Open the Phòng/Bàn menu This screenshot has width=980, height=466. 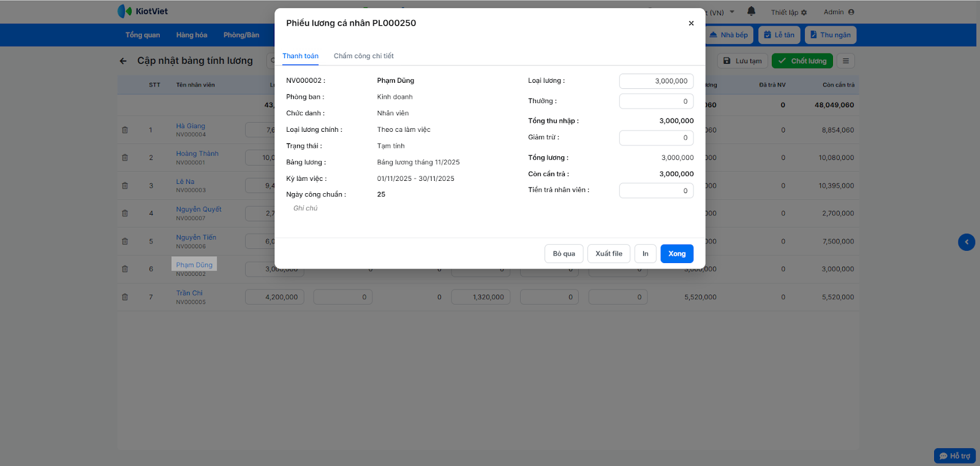click(241, 35)
